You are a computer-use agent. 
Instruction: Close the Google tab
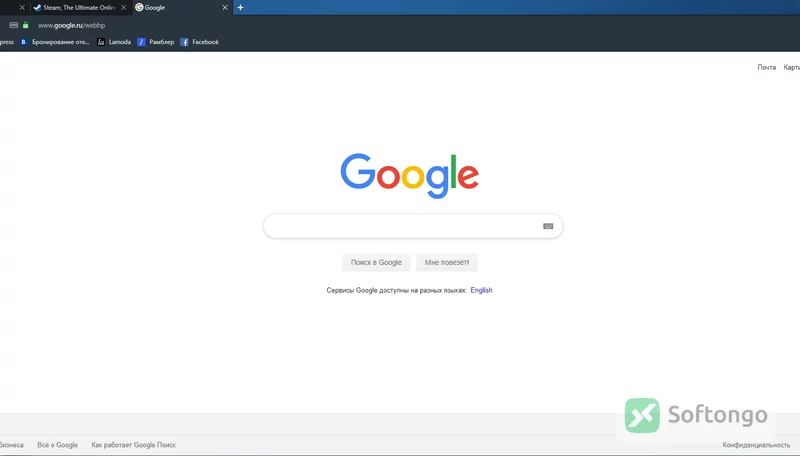pos(225,8)
